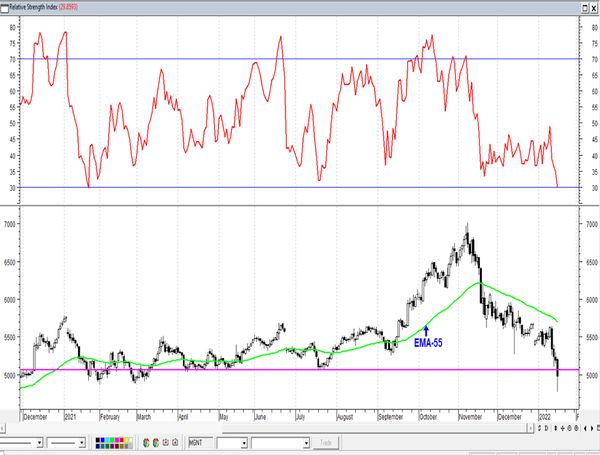
Task: Open the first line style dropdown
Action: tap(39, 442)
